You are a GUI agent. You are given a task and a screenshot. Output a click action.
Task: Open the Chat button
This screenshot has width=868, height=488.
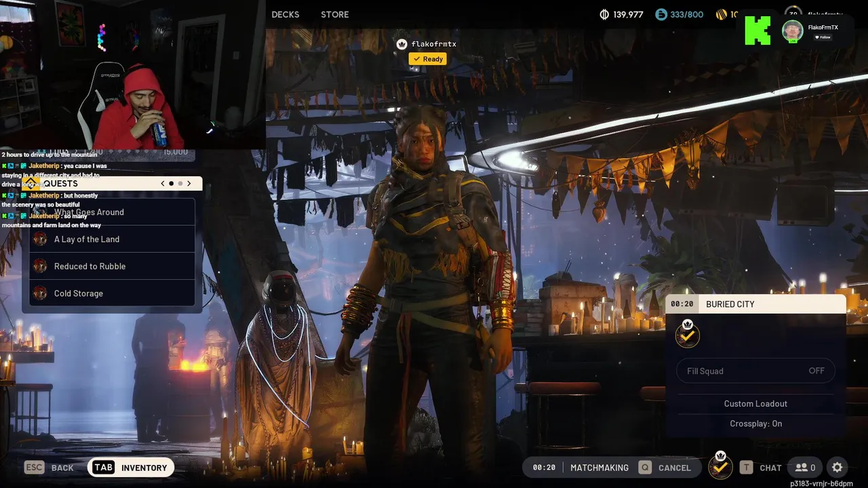click(770, 468)
